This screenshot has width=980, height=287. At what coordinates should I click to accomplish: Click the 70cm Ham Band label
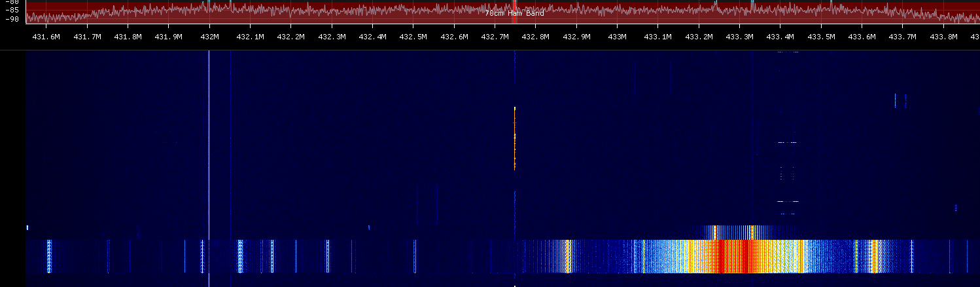click(x=514, y=13)
